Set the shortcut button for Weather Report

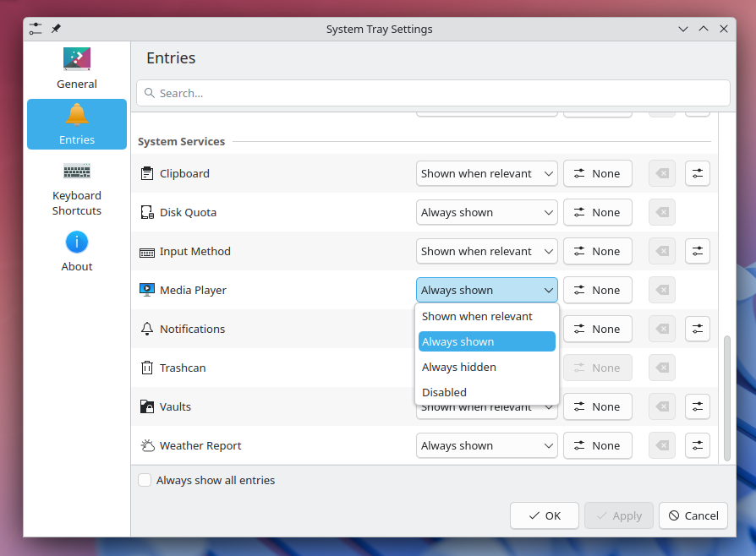[x=598, y=445]
